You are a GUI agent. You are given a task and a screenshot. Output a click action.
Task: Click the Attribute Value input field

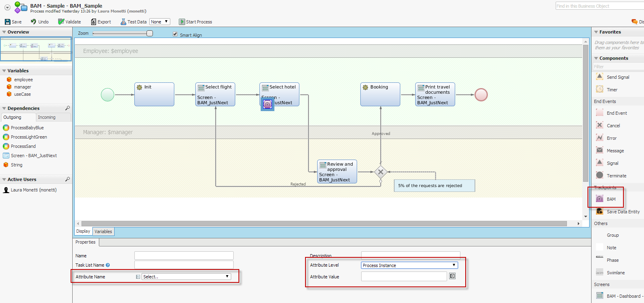(404, 276)
